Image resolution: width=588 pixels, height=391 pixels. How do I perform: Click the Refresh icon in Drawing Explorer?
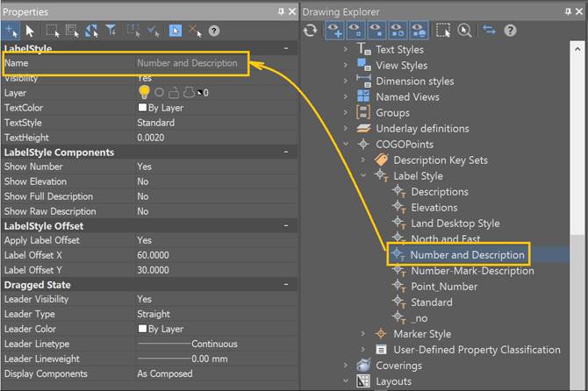point(311,30)
